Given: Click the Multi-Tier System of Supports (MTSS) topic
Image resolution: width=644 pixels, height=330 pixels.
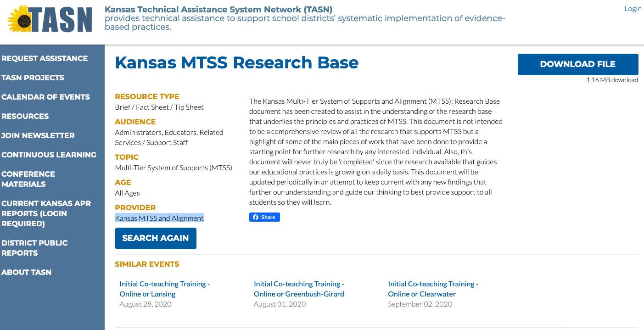Looking at the screenshot, I should 174,168.
